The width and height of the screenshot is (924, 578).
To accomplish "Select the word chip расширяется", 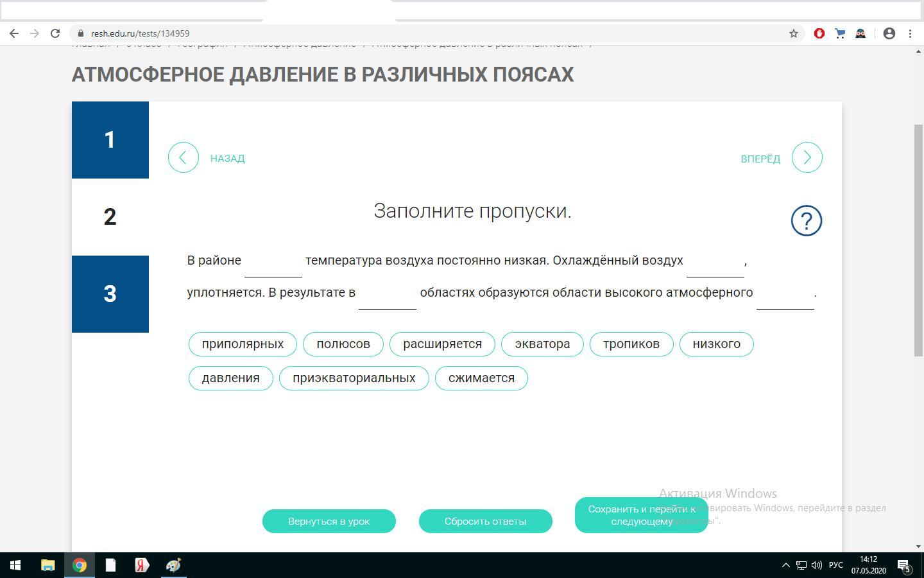I will 443,344.
